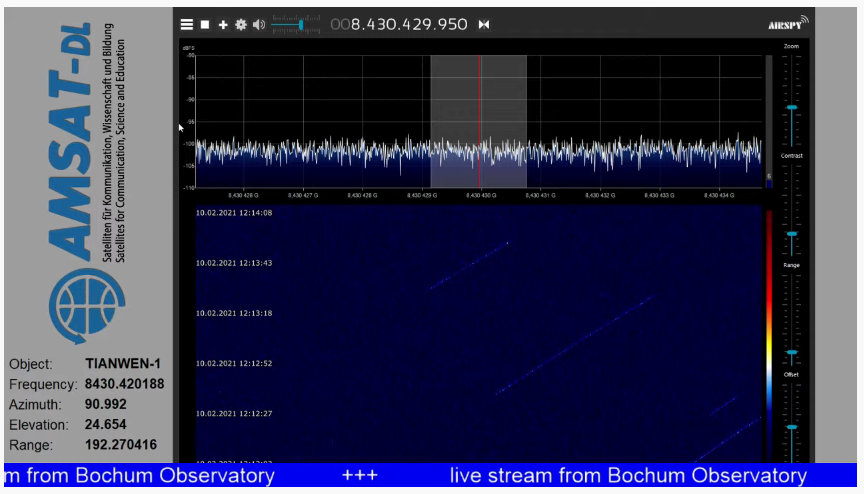
Task: Move the Range slider handle
Action: (x=792, y=352)
